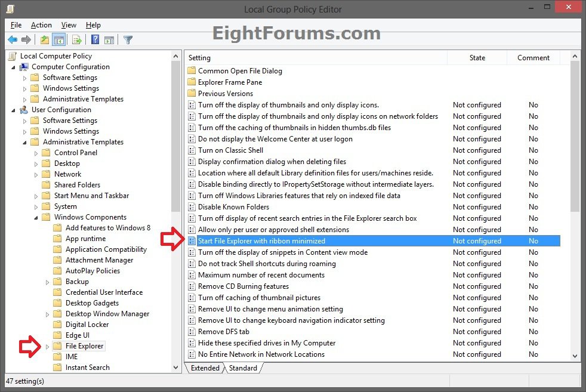
Task: Click the Filter funnel toolbar icon
Action: tap(128, 40)
